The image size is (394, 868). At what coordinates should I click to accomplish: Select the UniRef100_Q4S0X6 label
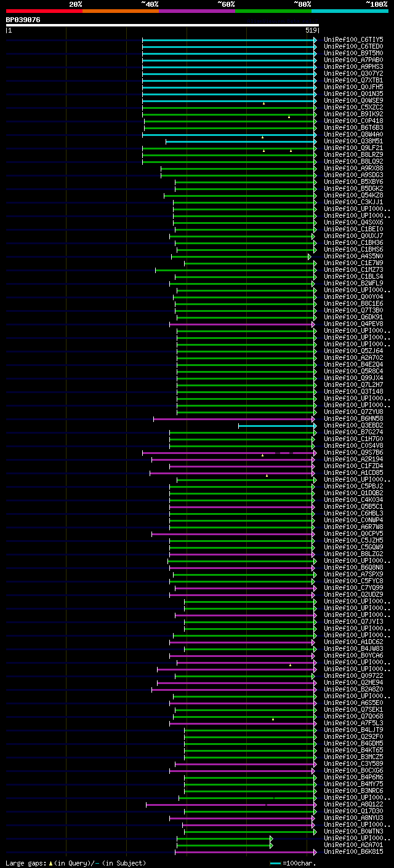[x=354, y=222]
